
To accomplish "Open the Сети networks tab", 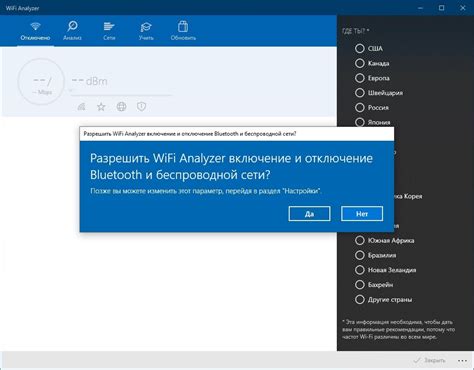I will (109, 31).
